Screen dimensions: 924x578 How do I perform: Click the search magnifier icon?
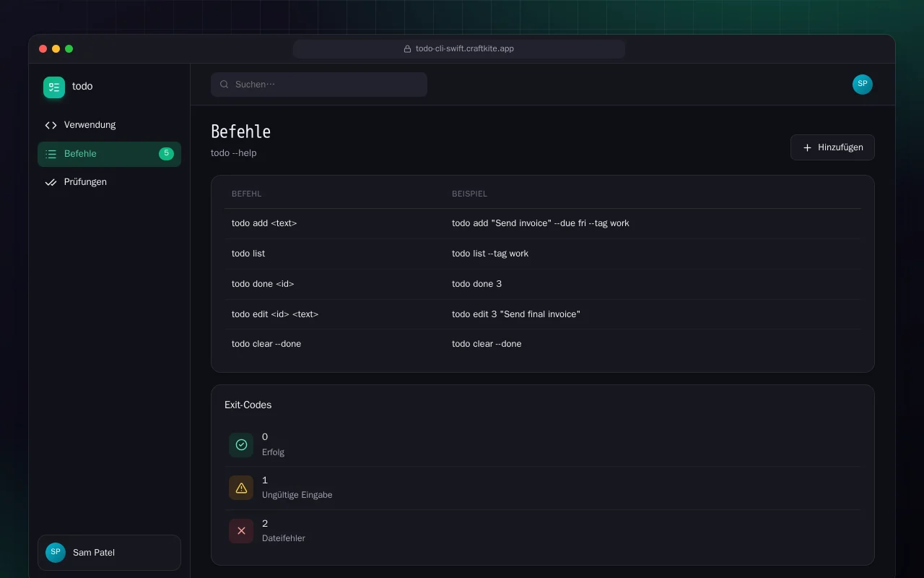225,85
